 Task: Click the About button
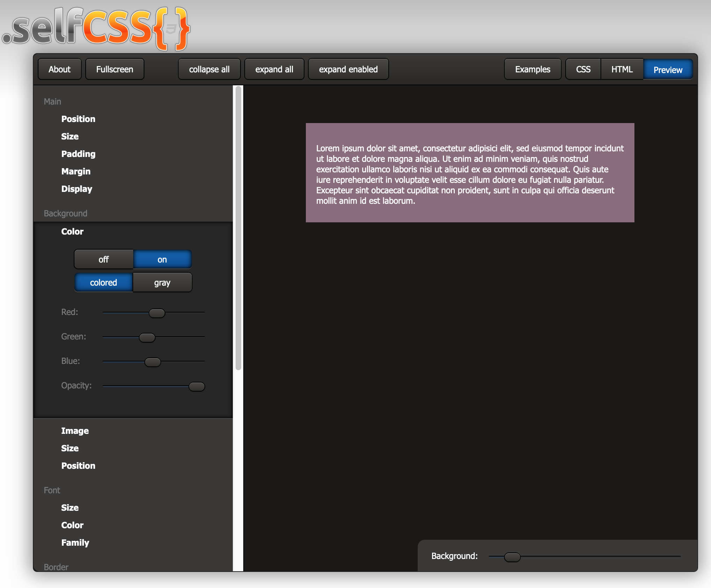tap(59, 69)
